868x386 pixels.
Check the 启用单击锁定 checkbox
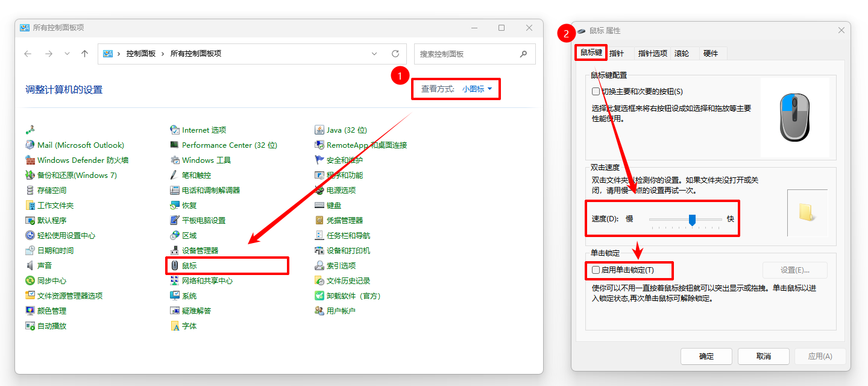pyautogui.click(x=596, y=270)
